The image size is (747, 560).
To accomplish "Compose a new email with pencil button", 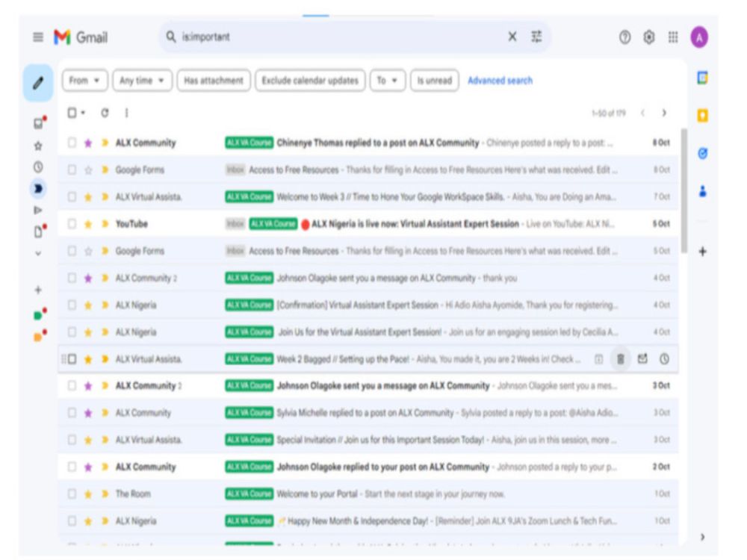I will 38,83.
